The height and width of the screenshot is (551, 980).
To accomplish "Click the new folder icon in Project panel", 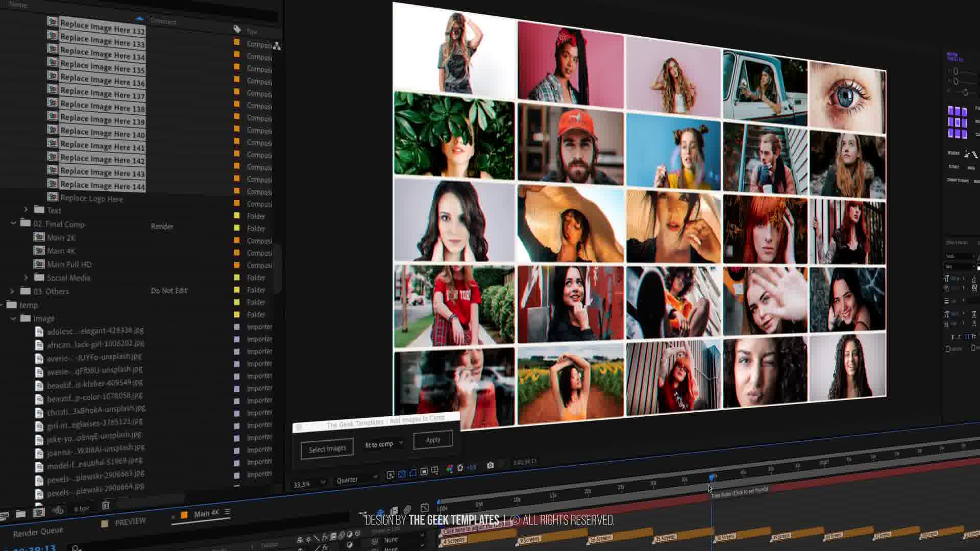I will 21,514.
